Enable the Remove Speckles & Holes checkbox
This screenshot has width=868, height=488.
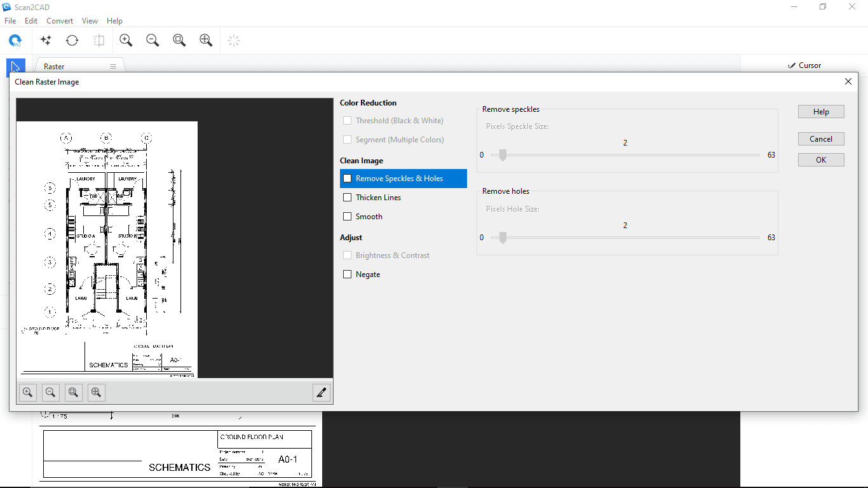(347, 179)
